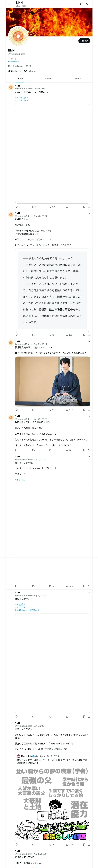Reply to the Aug 20, 2024 post
Image resolution: width=98 pixels, height=868 pixels.
tap(16, 335)
